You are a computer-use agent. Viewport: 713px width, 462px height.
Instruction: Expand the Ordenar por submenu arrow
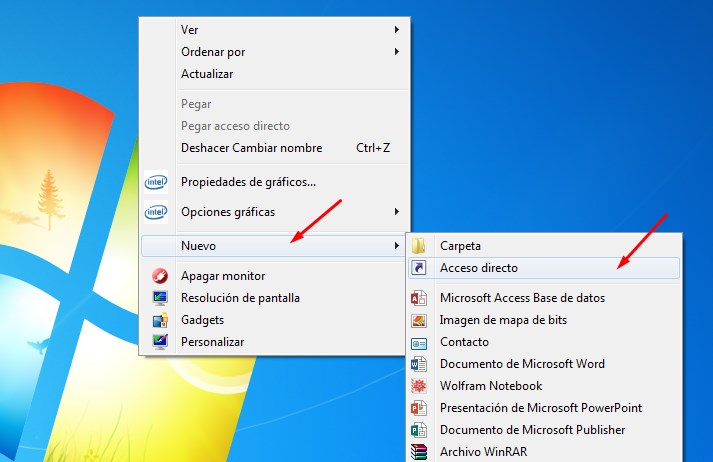tap(397, 52)
